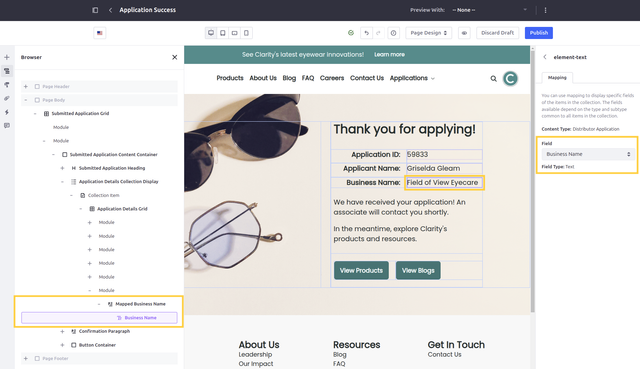
Task: Go back using the arrow beside Application Success
Action: 110,10
